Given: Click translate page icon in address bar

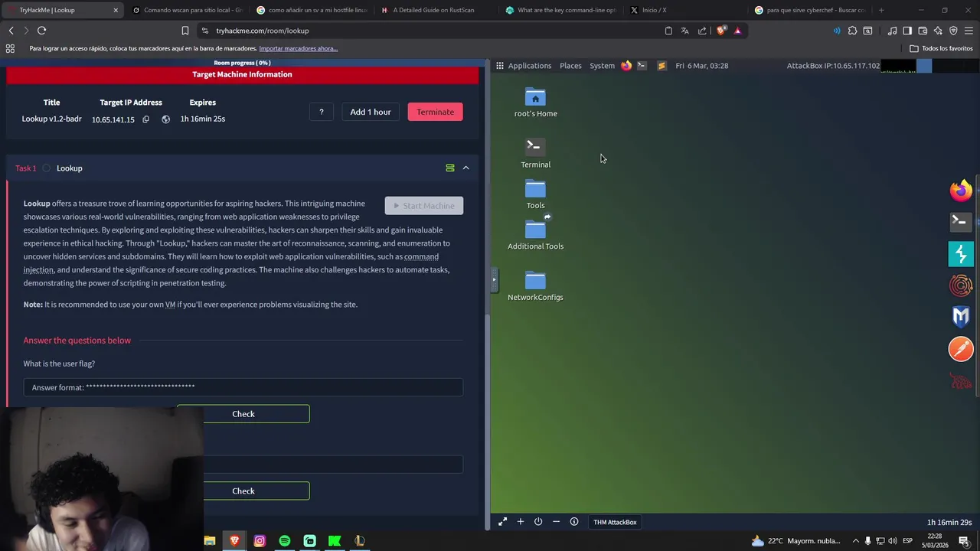Looking at the screenshot, I should pyautogui.click(x=685, y=31).
